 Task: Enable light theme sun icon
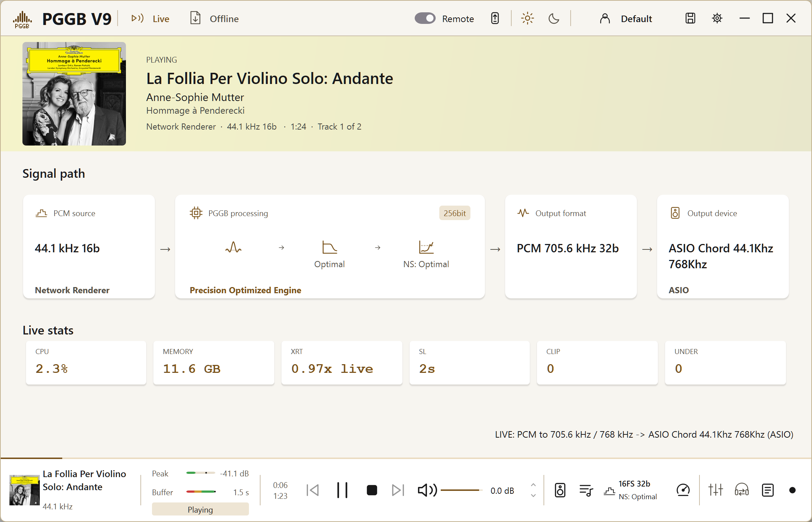pyautogui.click(x=528, y=18)
